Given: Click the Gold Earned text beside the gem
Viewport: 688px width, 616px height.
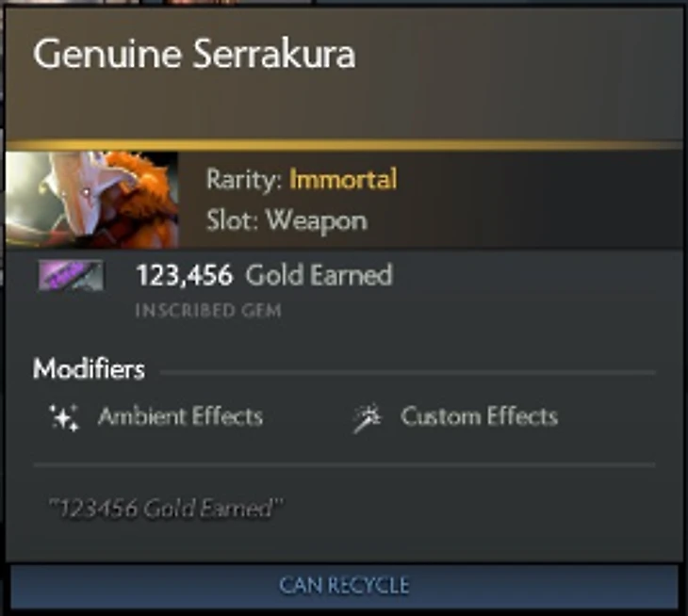Looking at the screenshot, I should click(x=319, y=275).
